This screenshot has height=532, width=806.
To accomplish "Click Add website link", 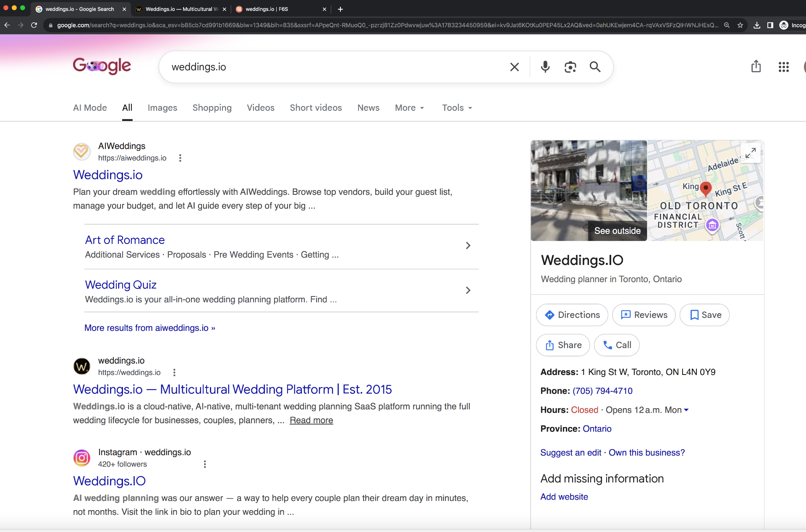I will tap(564, 497).
